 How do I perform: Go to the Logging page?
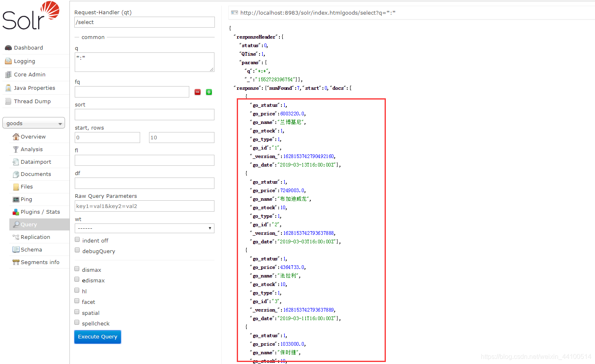[x=24, y=61]
